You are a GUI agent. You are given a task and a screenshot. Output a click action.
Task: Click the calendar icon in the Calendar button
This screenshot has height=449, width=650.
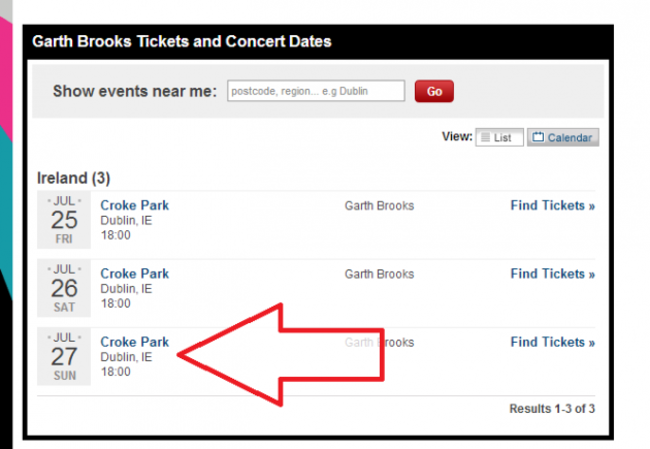coord(537,138)
